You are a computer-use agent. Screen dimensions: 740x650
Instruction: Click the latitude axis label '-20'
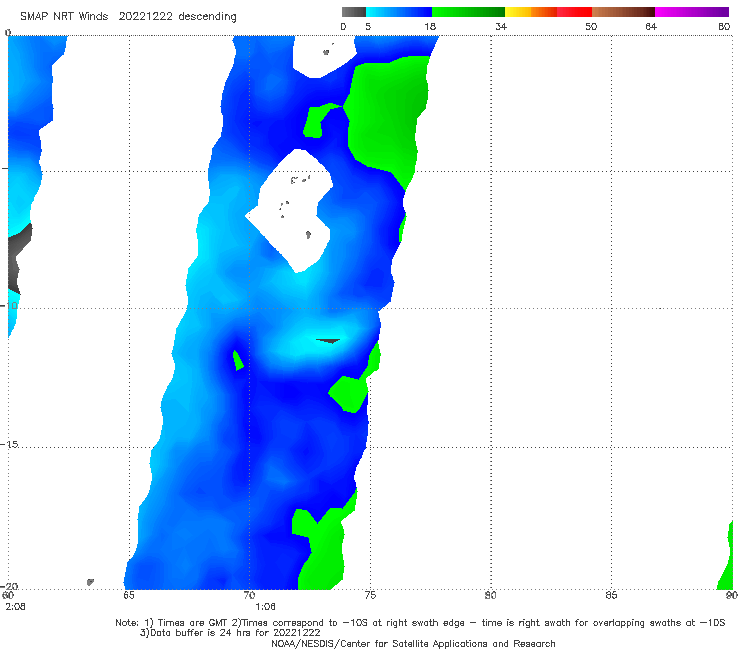(x=9, y=586)
